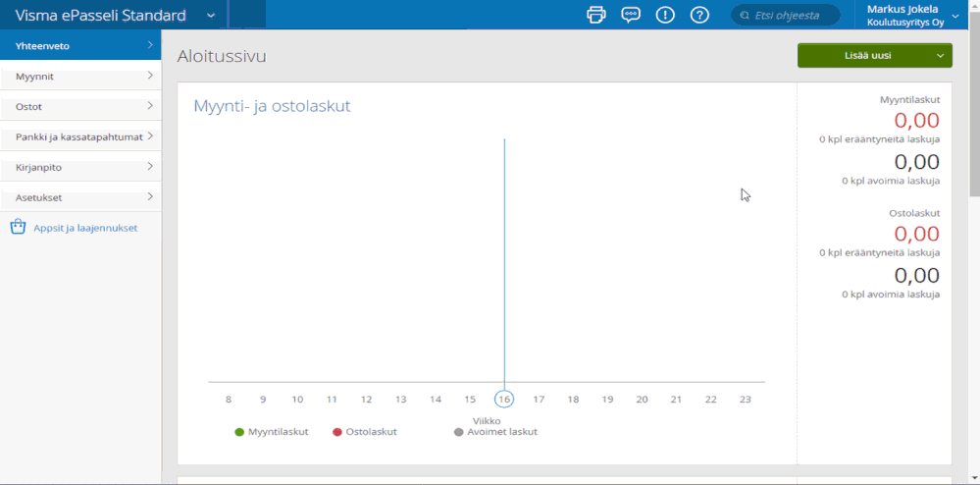
Task: Toggle red Ostolaskut legend dot
Action: 336,432
